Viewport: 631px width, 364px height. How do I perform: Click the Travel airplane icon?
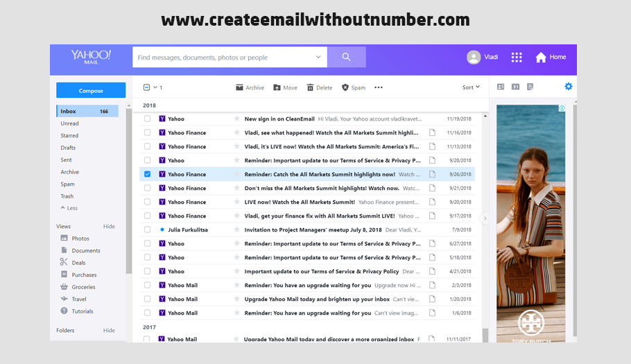[64, 299]
